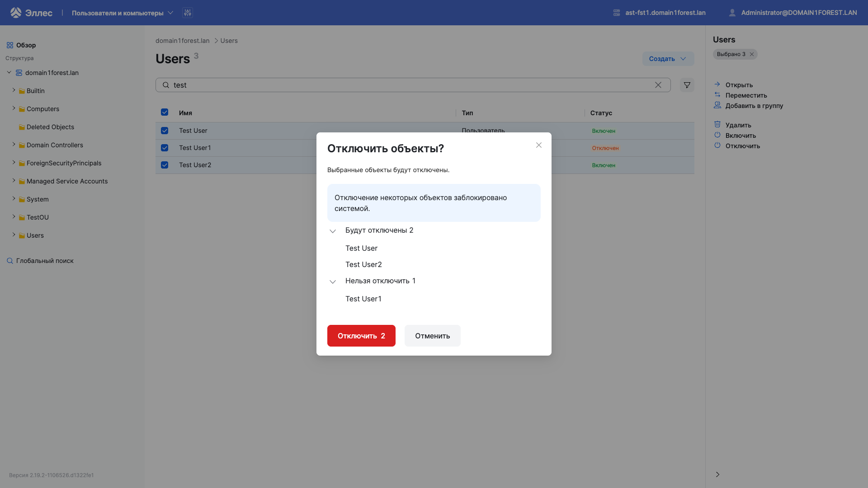Click the Эллес logo in the top bar
The height and width of the screenshot is (488, 868).
[30, 13]
